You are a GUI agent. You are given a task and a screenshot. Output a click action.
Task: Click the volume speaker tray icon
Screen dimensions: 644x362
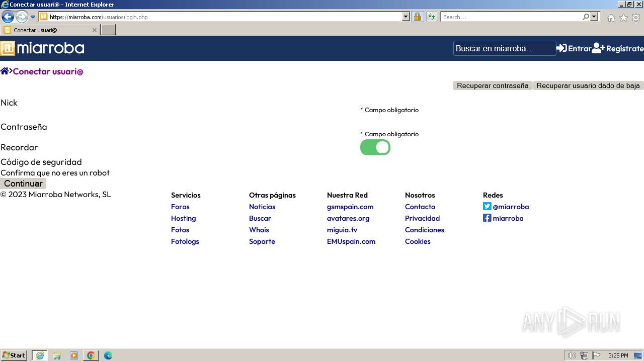pos(572,355)
